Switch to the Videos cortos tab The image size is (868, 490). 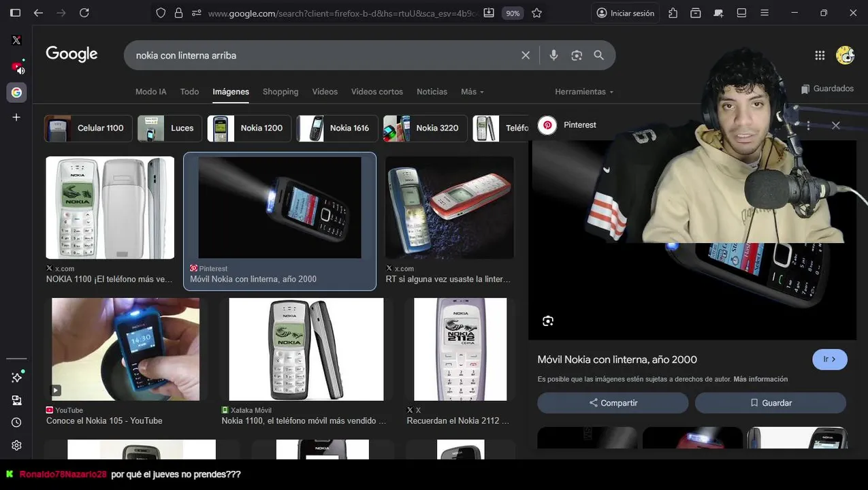(377, 91)
